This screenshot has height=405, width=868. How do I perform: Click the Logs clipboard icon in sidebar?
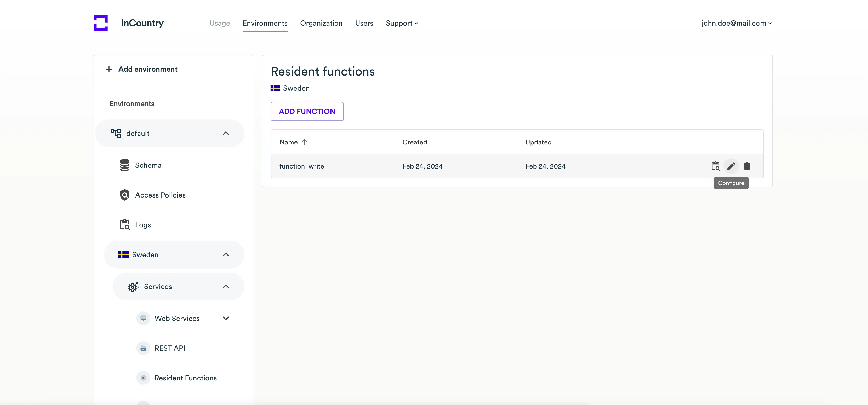click(x=124, y=224)
